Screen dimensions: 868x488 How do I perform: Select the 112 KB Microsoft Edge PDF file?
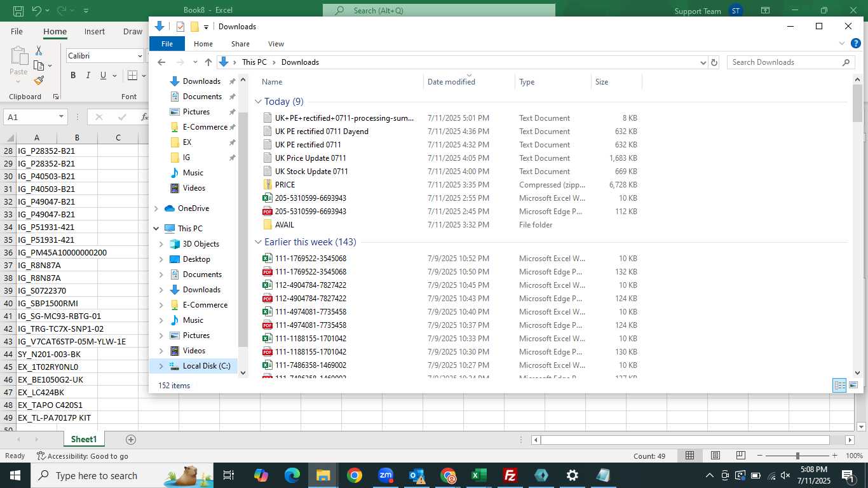(310, 212)
